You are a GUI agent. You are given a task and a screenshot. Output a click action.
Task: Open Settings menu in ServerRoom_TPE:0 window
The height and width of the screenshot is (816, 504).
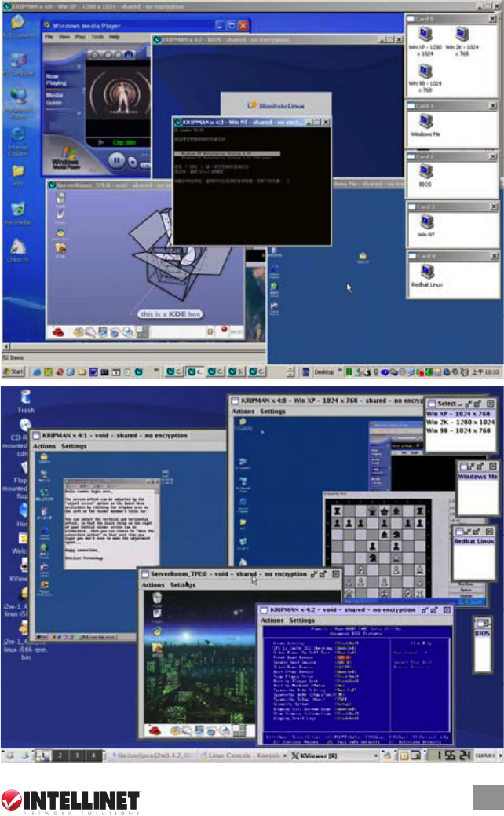[183, 585]
